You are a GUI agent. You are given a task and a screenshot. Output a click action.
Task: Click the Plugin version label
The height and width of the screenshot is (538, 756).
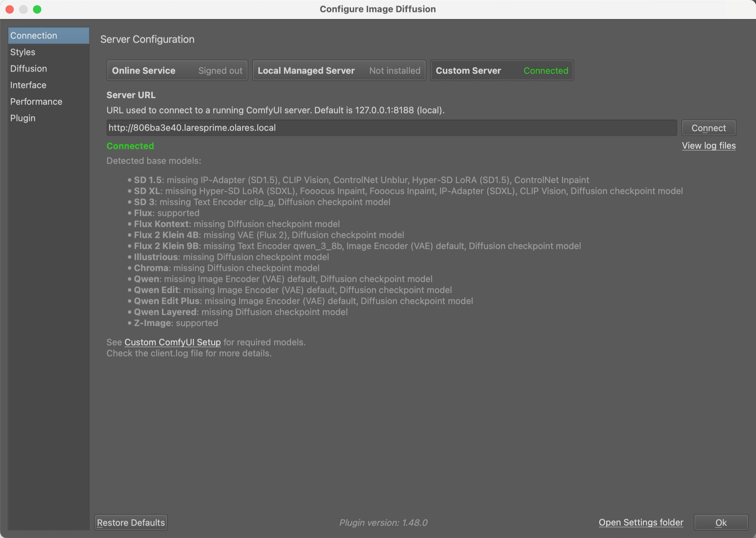click(383, 523)
